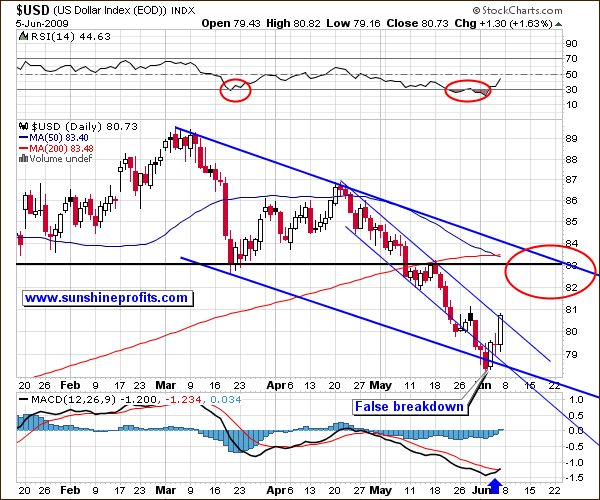
Task: Click the www.sunshineprofits.com link
Action: (106, 298)
